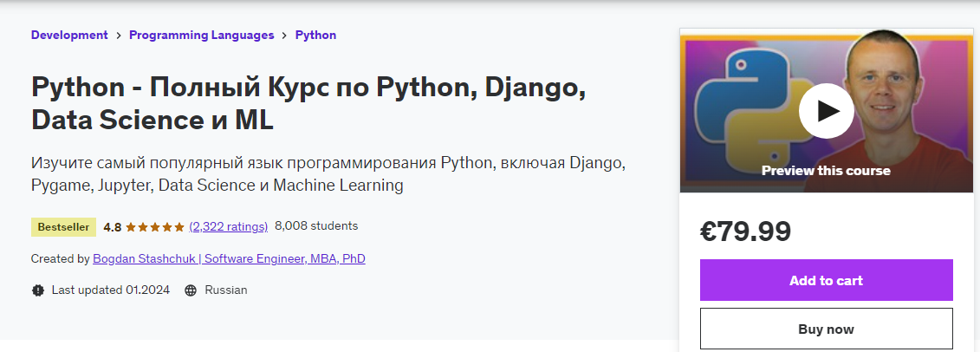This screenshot has width=980, height=352.
Task: Click the five-star rating icons
Action: click(x=155, y=227)
